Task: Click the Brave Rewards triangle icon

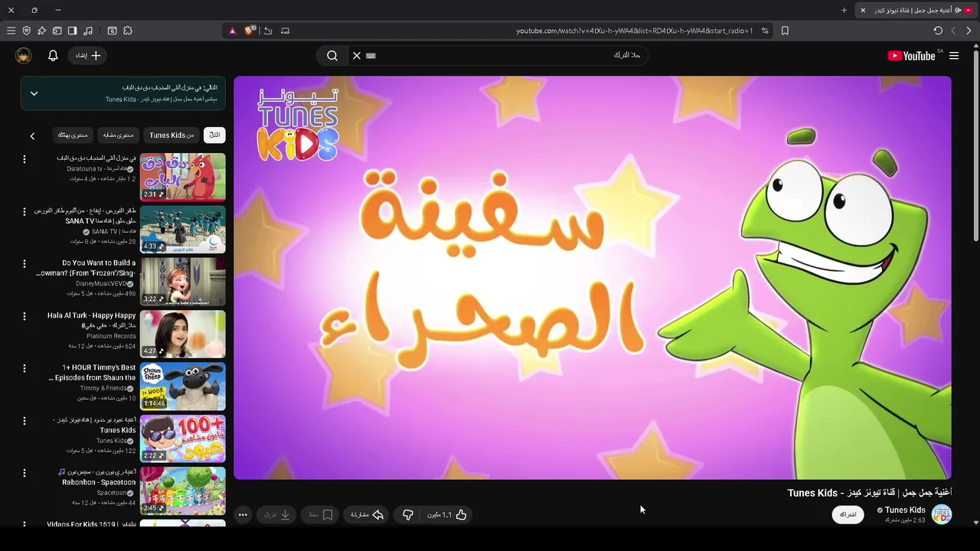Action: pyautogui.click(x=233, y=31)
